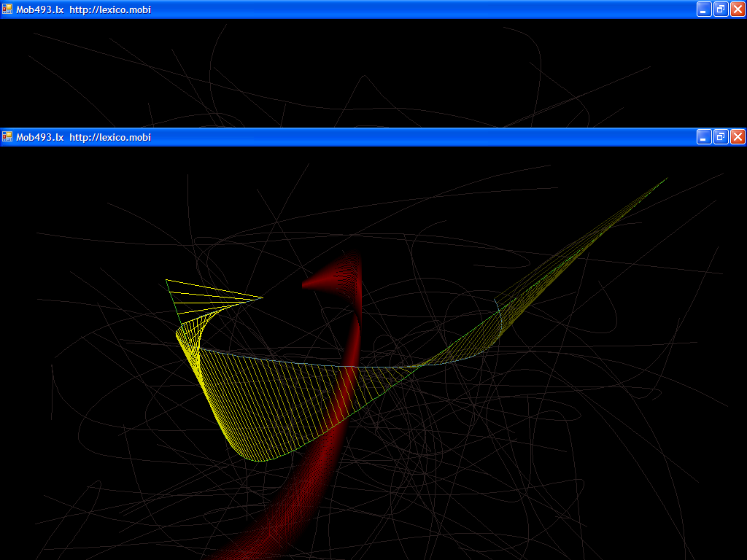Click empty space in the front title bar
The width and height of the screenshot is (747, 560).
[x=423, y=137]
